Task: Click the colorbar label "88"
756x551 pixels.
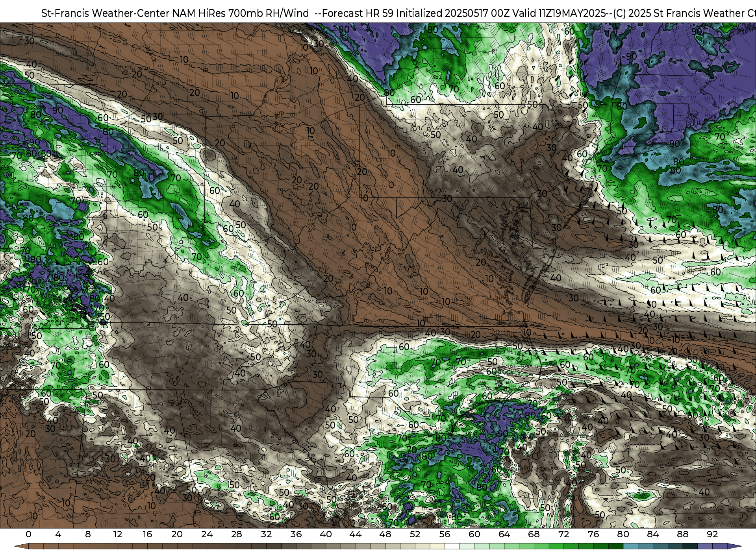Action: pos(682,534)
